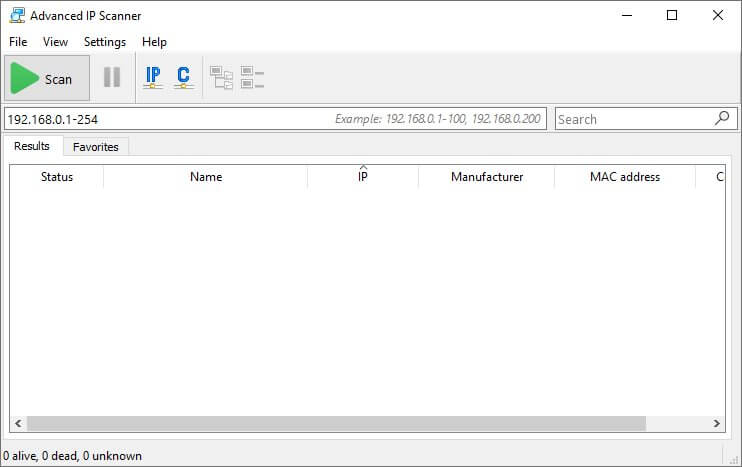Click the Collapse all list icon
The width and height of the screenshot is (742, 467).
click(x=252, y=78)
